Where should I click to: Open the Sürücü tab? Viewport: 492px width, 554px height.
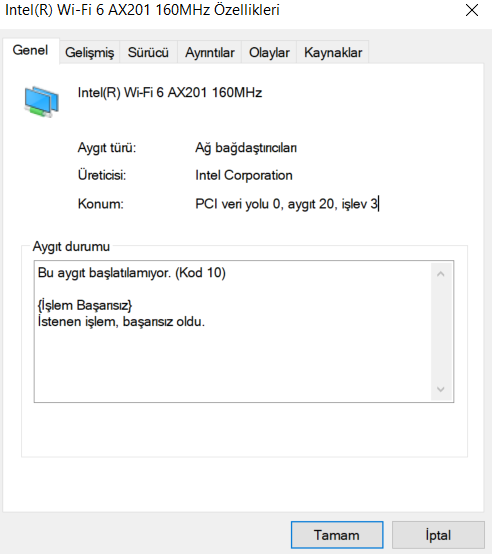click(148, 53)
